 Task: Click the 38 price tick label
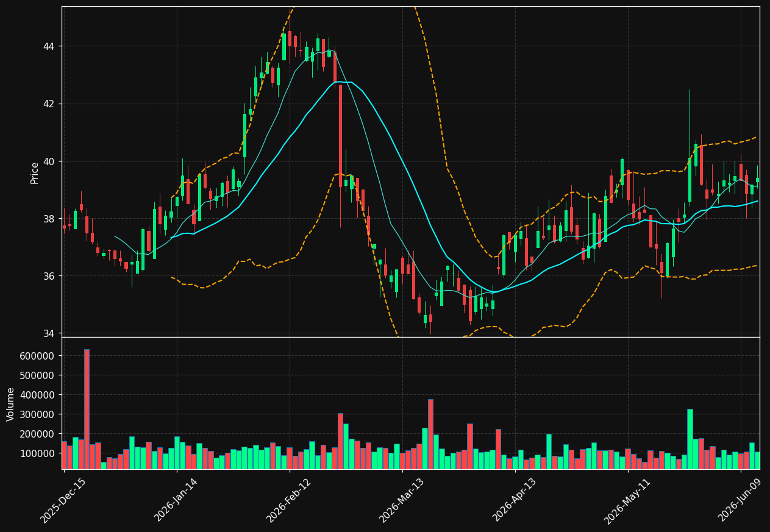click(49, 219)
